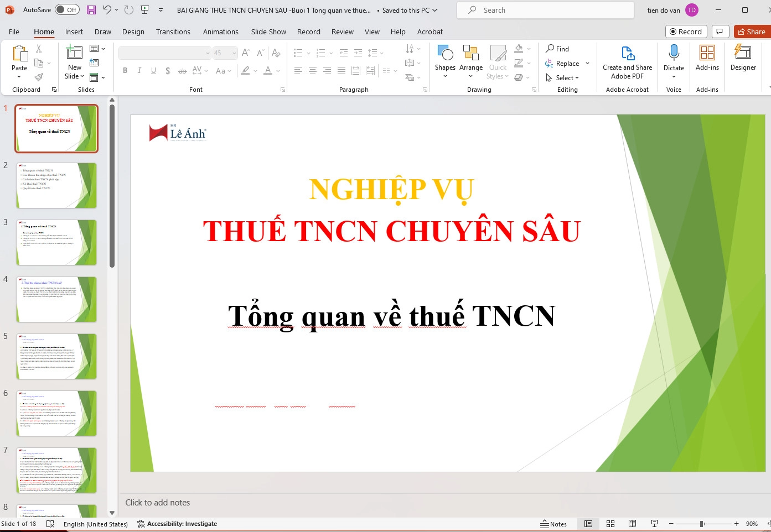
Task: Click the Save icon in title bar
Action: 91,10
